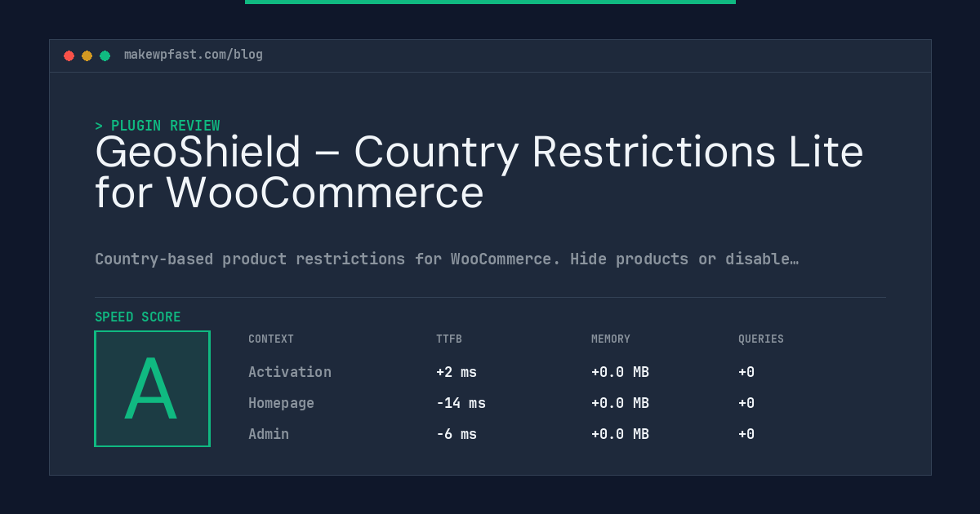This screenshot has width=980, height=514.
Task: Click the Admin memory +0.0 MB value
Action: (620, 434)
